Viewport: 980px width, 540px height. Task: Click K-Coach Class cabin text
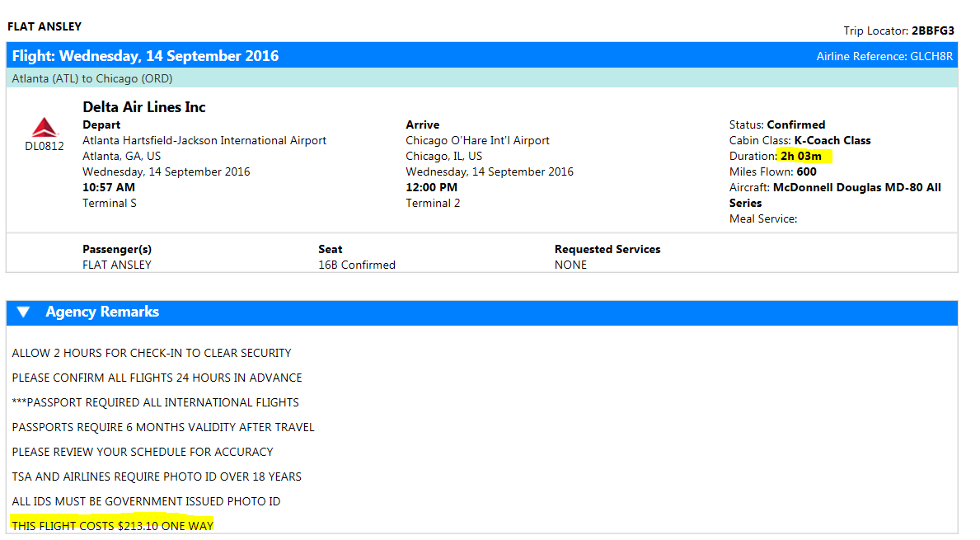pos(832,141)
